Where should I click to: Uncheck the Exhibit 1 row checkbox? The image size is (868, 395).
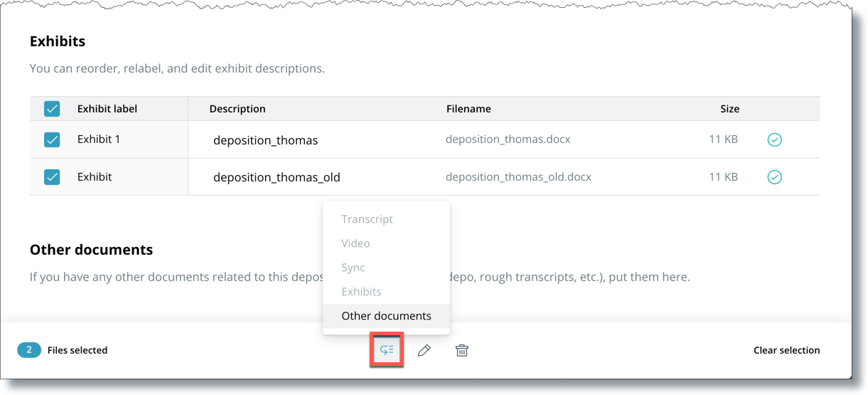[52, 139]
